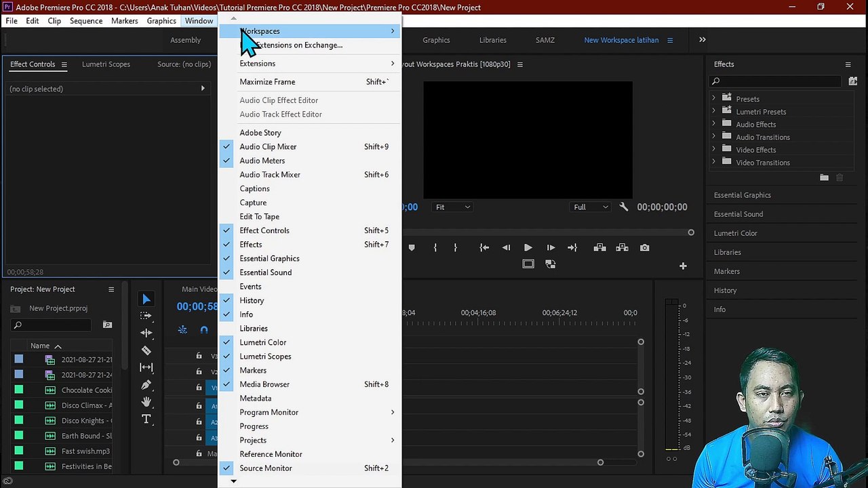Select the Ripple Edit tool
This screenshot has width=868, height=488.
click(146, 333)
